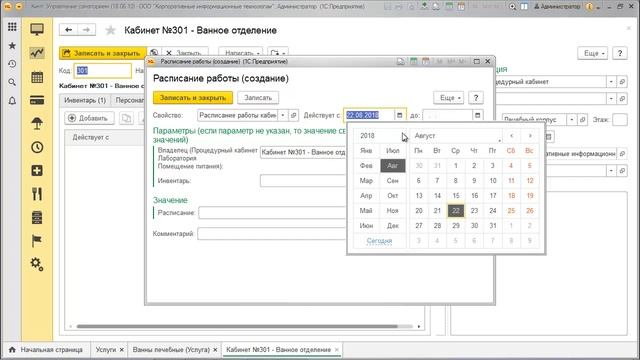Click the Сегодня link in the calendar
This screenshot has width=640, height=360.
click(379, 241)
